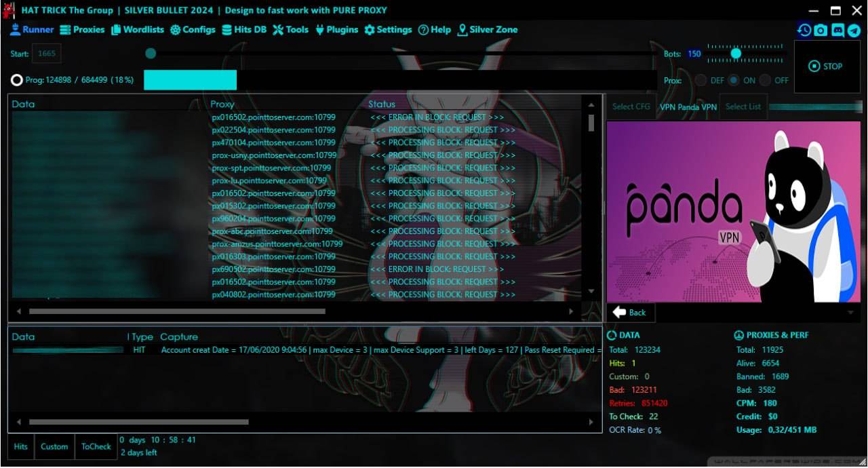Select the DEF proxy mode radio
Screen dimensions: 868x468
701,80
